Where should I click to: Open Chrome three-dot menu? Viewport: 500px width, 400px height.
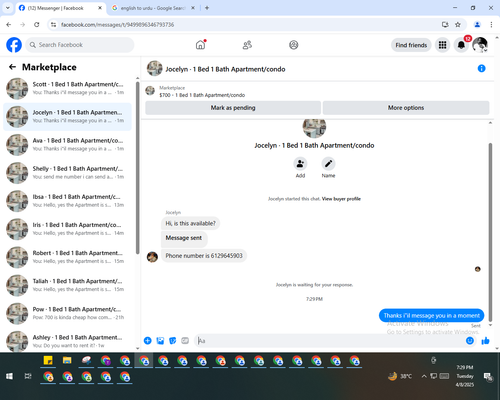click(491, 24)
